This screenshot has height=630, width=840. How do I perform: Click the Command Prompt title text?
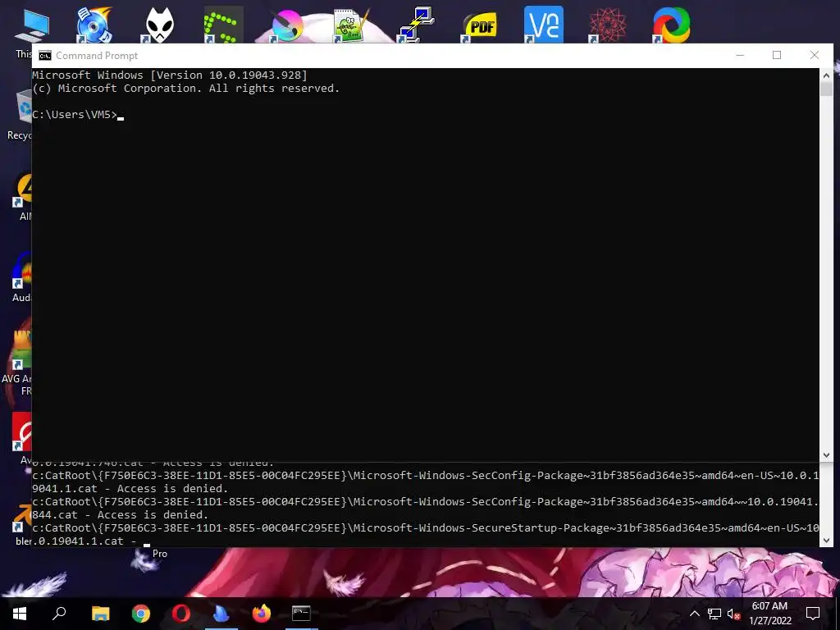coord(97,56)
